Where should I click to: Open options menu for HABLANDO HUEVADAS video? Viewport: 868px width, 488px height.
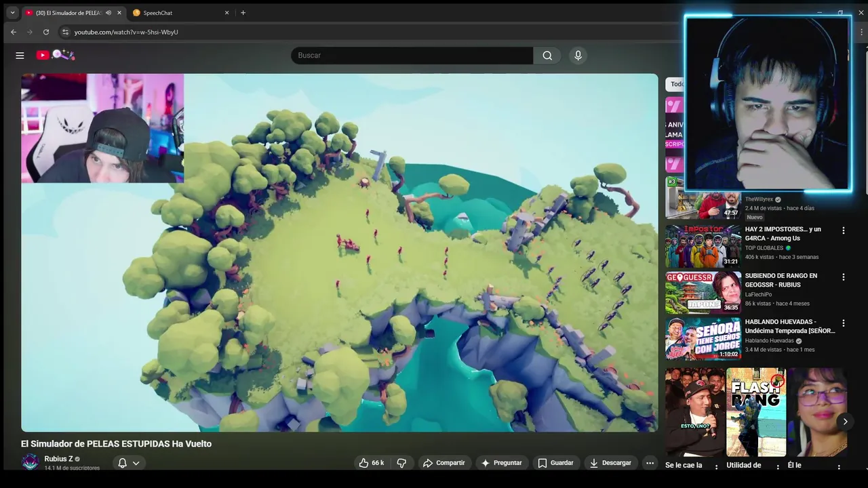[x=844, y=323]
